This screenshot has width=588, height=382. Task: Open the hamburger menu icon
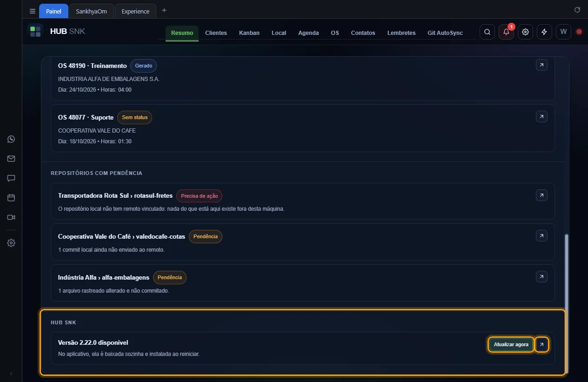[x=33, y=11]
